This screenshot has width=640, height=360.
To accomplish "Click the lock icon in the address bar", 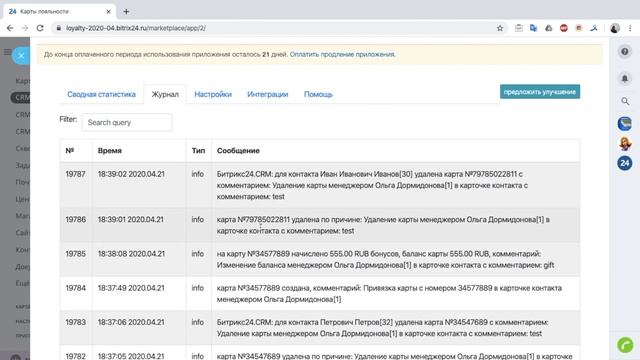I will pyautogui.click(x=59, y=28).
